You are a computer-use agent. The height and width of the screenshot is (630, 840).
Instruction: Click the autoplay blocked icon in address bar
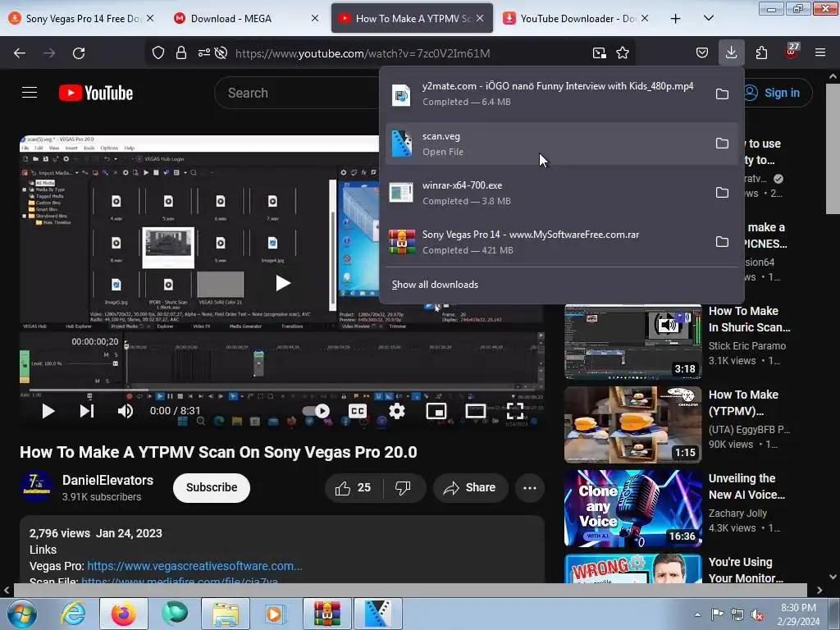point(221,52)
